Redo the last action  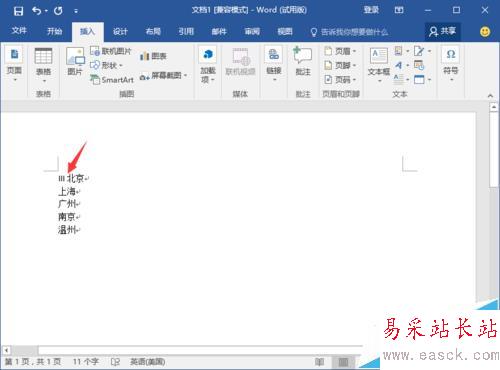click(58, 11)
